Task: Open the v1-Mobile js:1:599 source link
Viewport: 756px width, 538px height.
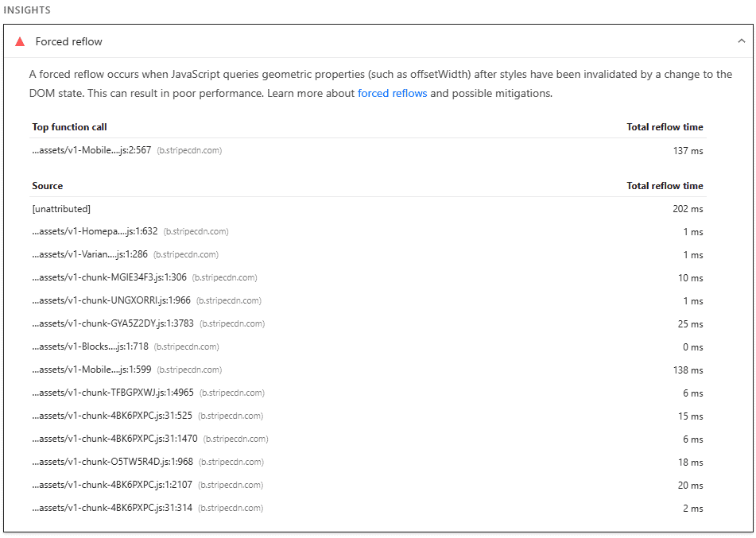Action: (x=91, y=370)
